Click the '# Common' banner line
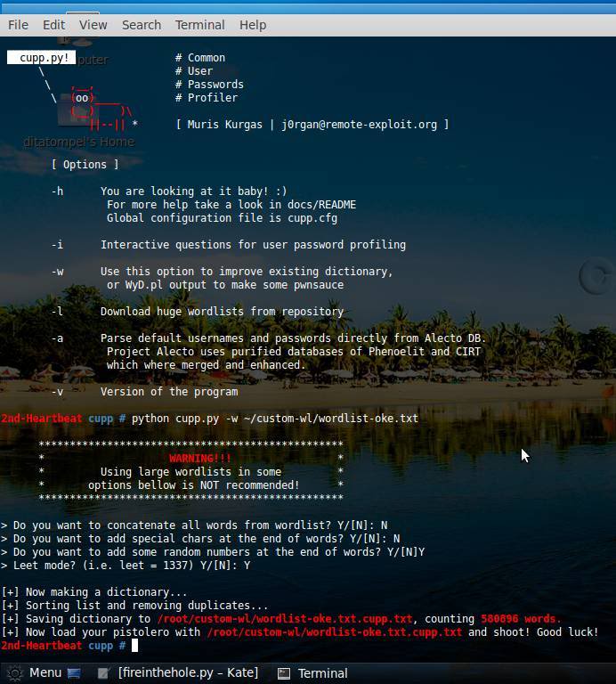 click(200, 58)
